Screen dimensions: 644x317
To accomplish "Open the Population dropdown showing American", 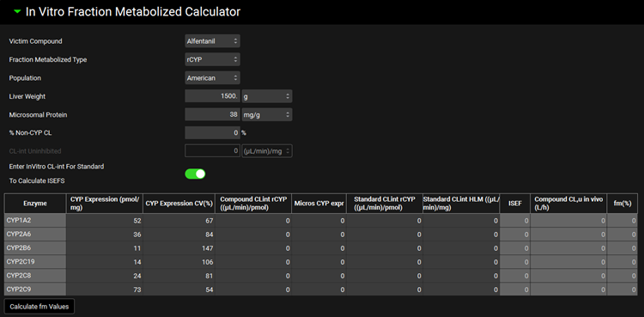I will 212,78.
